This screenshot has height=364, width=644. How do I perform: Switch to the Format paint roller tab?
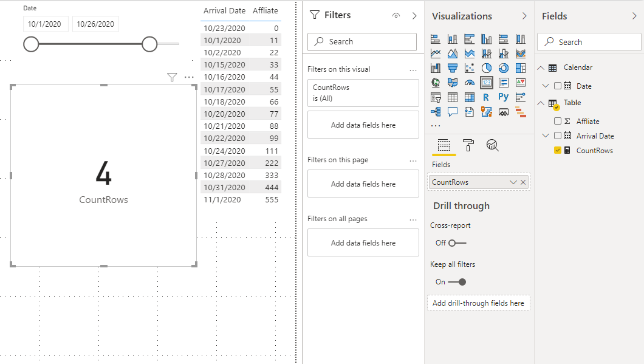pyautogui.click(x=468, y=145)
